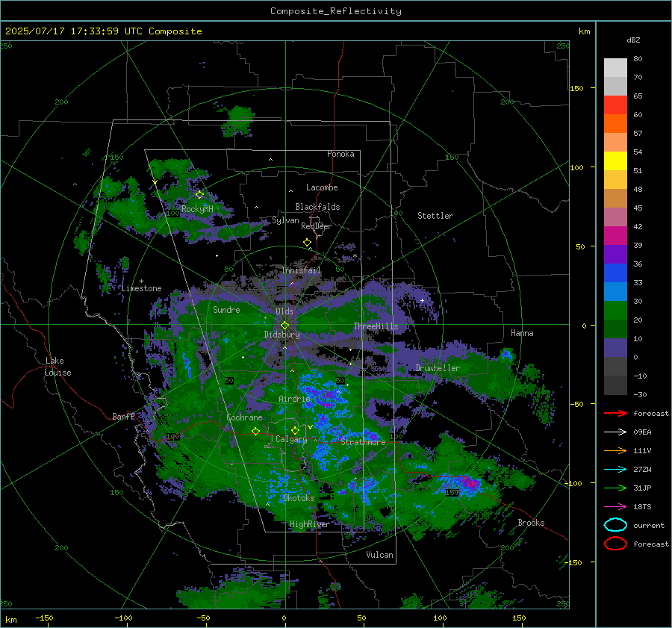Click the purple swatch between 39 and 36 dBZ
672x628 pixels.
[x=615, y=254]
